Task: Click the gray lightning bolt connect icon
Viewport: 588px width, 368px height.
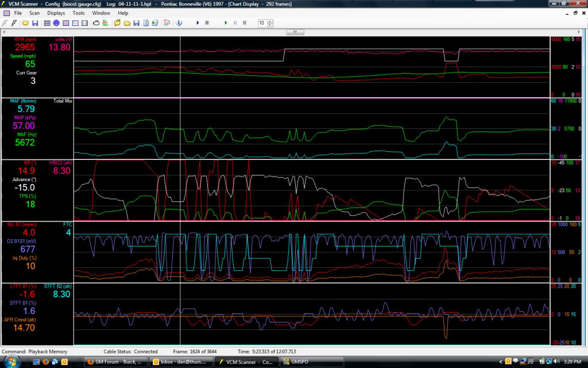Action: (x=5, y=23)
